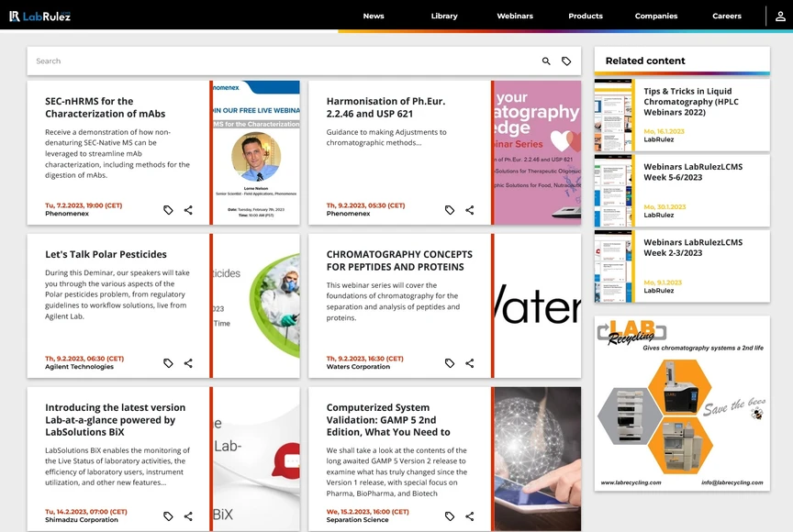Click Phenomenex under SEC-nHRMS card
The image size is (793, 532).
67,214
